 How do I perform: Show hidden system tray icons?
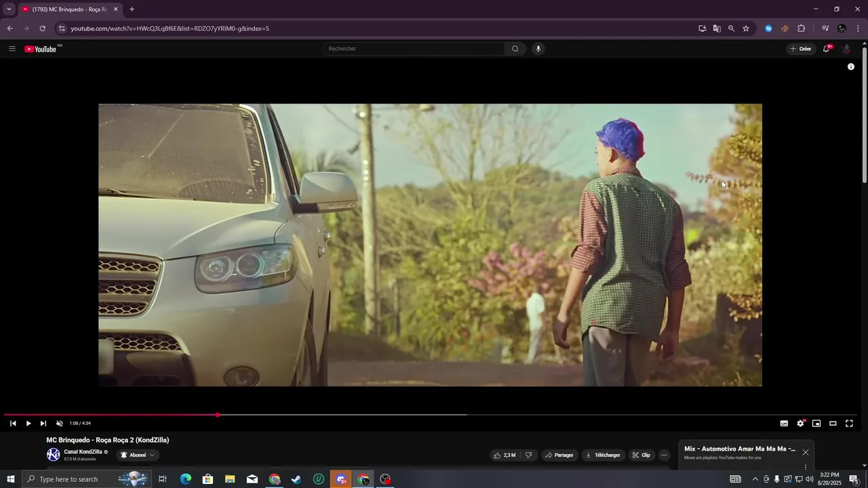755,479
